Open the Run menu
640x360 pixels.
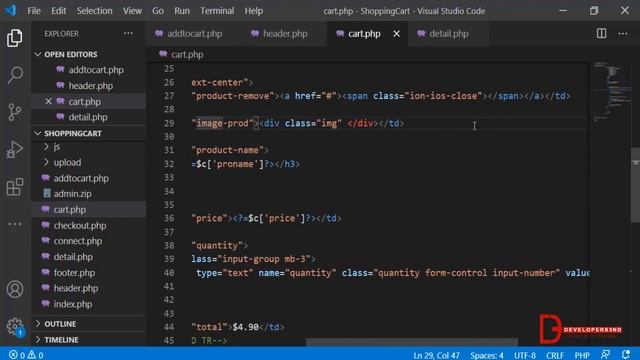tap(182, 11)
